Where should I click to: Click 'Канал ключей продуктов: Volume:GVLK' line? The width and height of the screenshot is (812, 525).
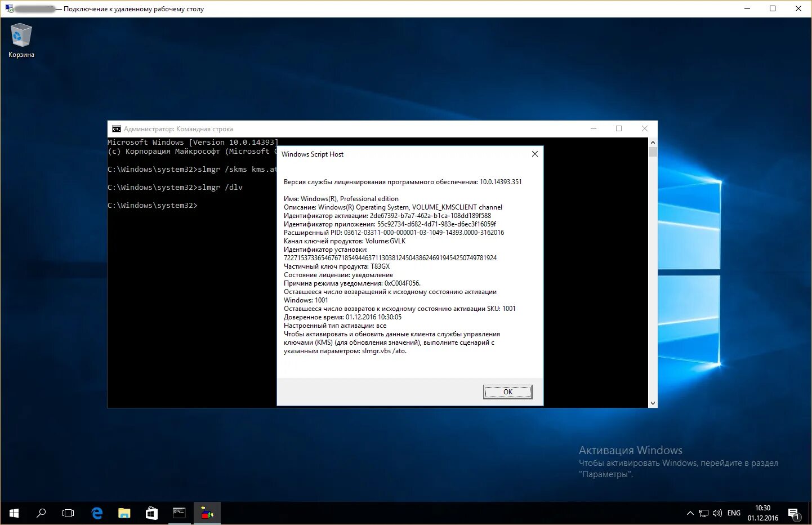pyautogui.click(x=345, y=241)
